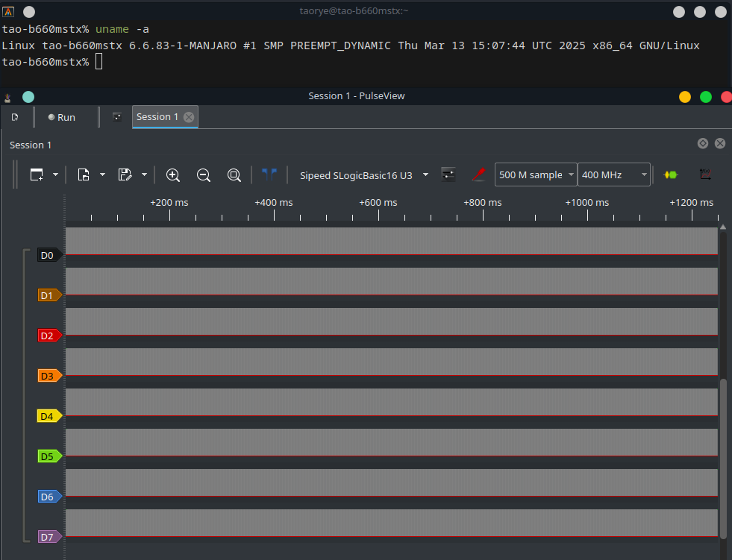Click the zoom in magnifier icon
Viewport: 732px width, 560px height.
(173, 175)
